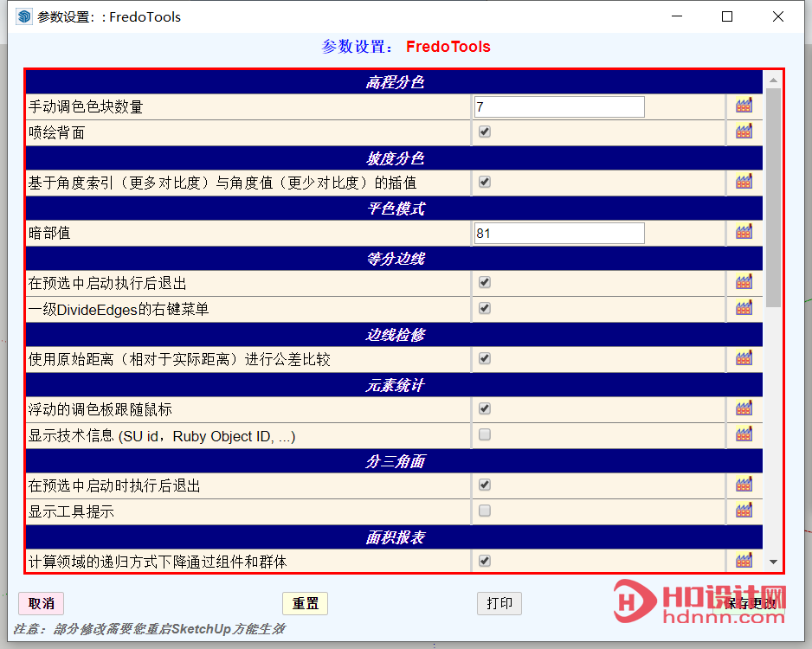Click factory icon for 在预选中启动时执行后退出 row
Image resolution: width=812 pixels, height=649 pixels.
point(744,485)
